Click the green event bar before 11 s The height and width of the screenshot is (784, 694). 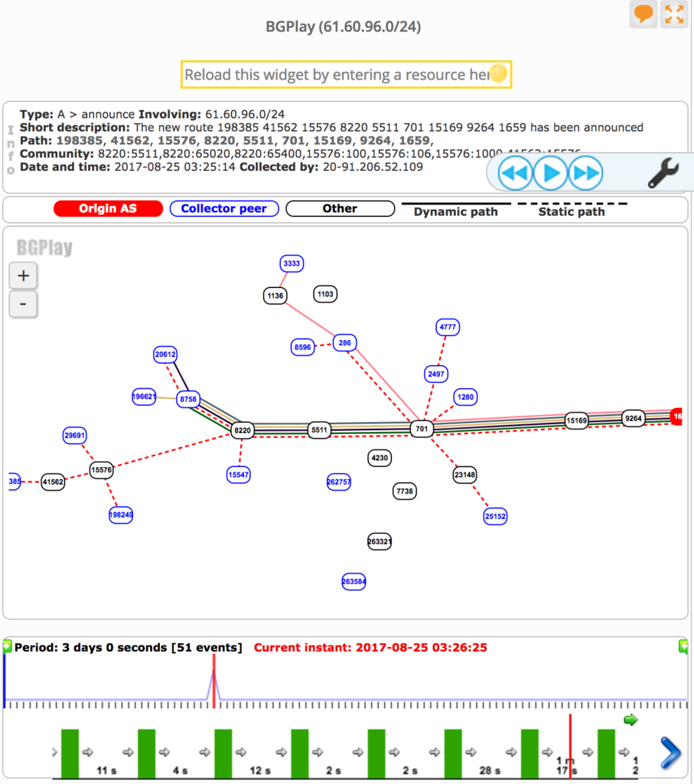[x=70, y=753]
